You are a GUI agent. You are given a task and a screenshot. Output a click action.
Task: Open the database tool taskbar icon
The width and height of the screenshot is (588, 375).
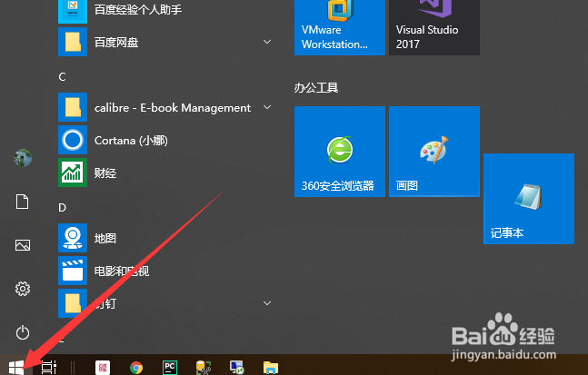(x=204, y=368)
